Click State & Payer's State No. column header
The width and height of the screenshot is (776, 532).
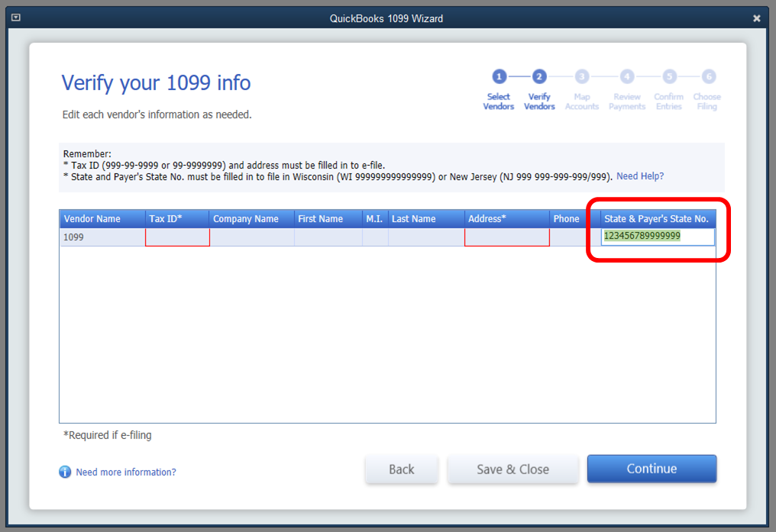click(658, 219)
